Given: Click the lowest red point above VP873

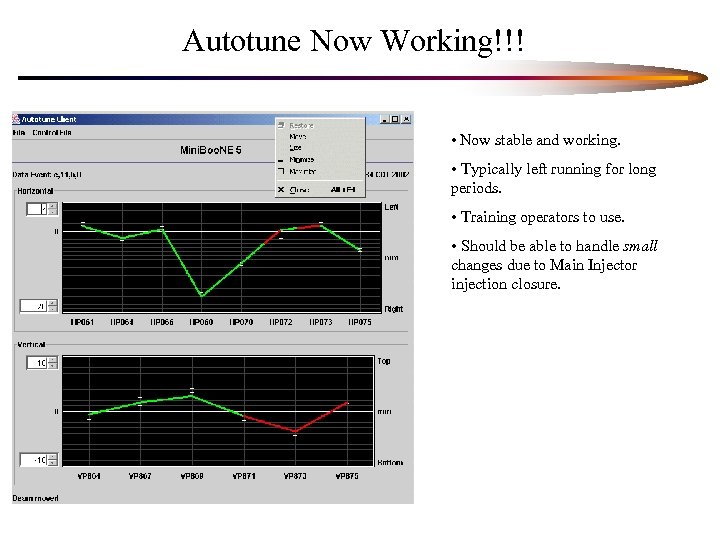Looking at the screenshot, I should (295, 432).
